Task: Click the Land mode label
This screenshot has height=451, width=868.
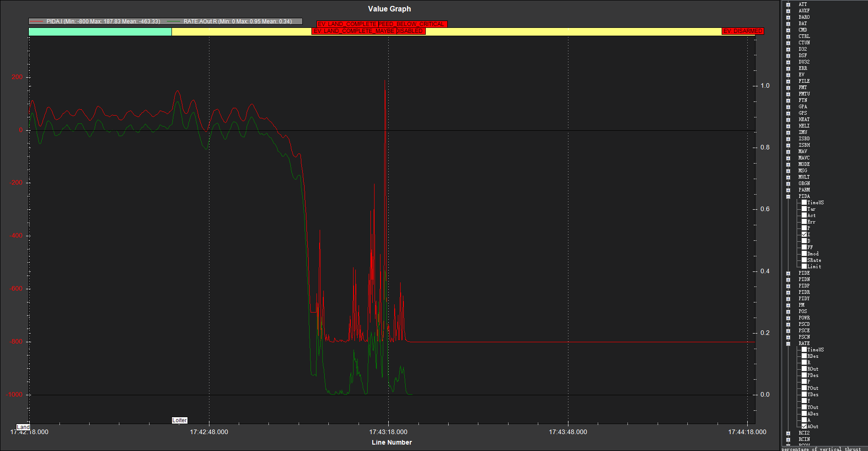Action: 23,427
